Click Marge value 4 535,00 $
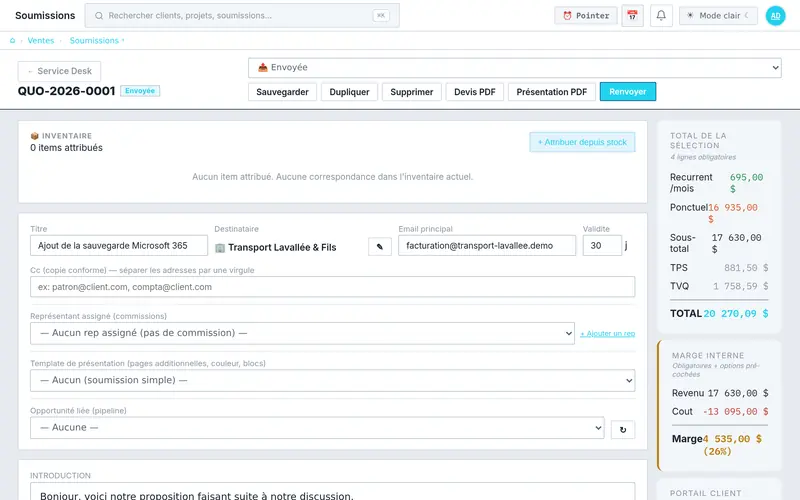Viewport: 800px width, 500px height. pos(732,445)
